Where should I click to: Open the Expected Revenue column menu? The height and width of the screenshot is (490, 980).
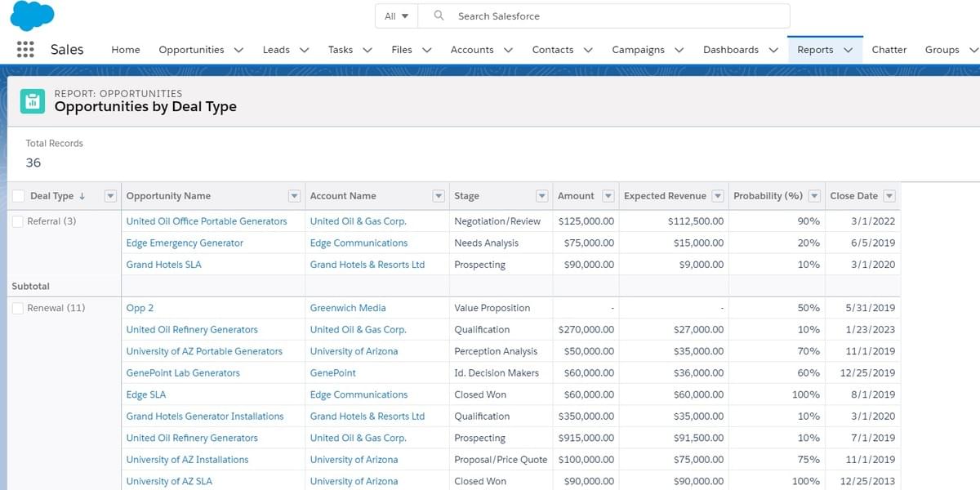pos(718,196)
